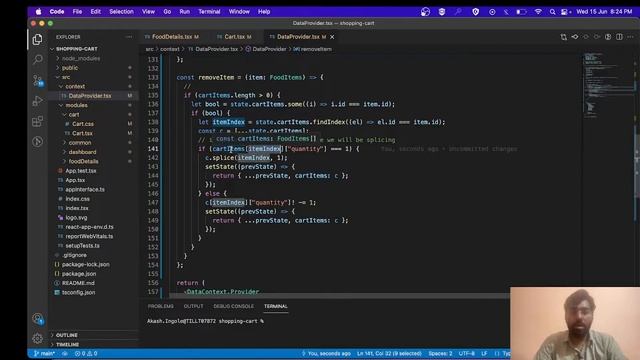
Task: Open the Accounts icon in activity bar
Action: pyautogui.click(x=38, y=318)
